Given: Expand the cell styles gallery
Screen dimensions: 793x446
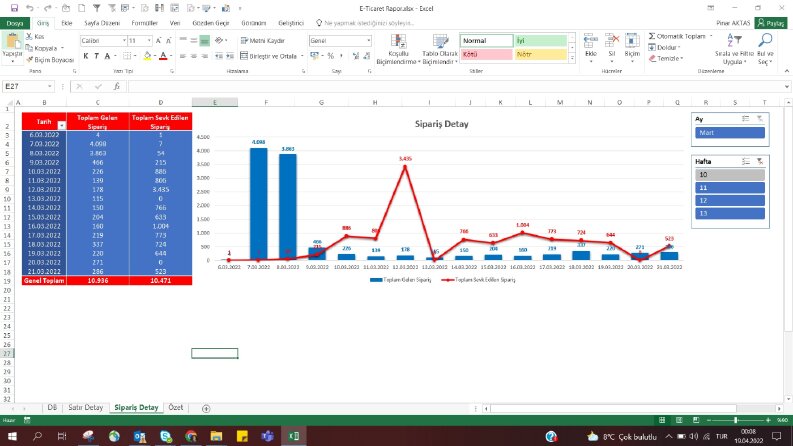Looking at the screenshot, I should pyautogui.click(x=572, y=58).
